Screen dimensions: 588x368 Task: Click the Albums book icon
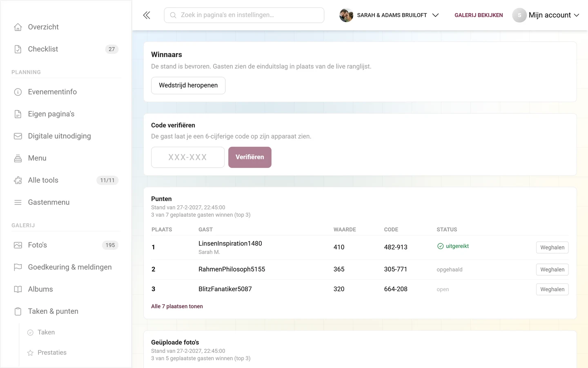pyautogui.click(x=18, y=289)
